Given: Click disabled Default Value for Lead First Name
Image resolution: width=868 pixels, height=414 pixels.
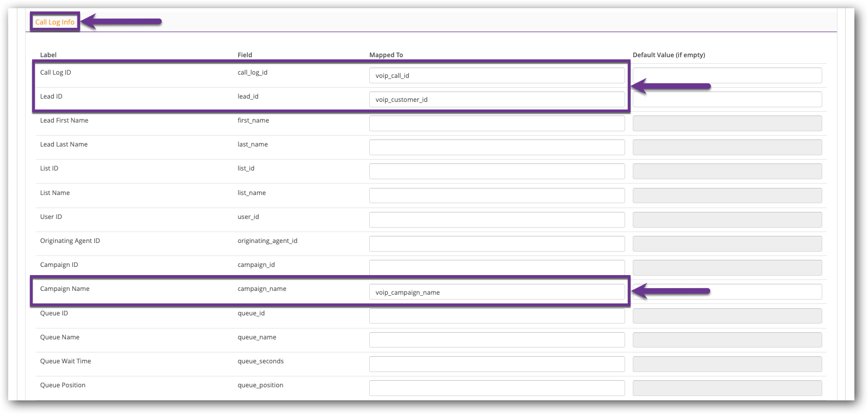Looking at the screenshot, I should (727, 124).
